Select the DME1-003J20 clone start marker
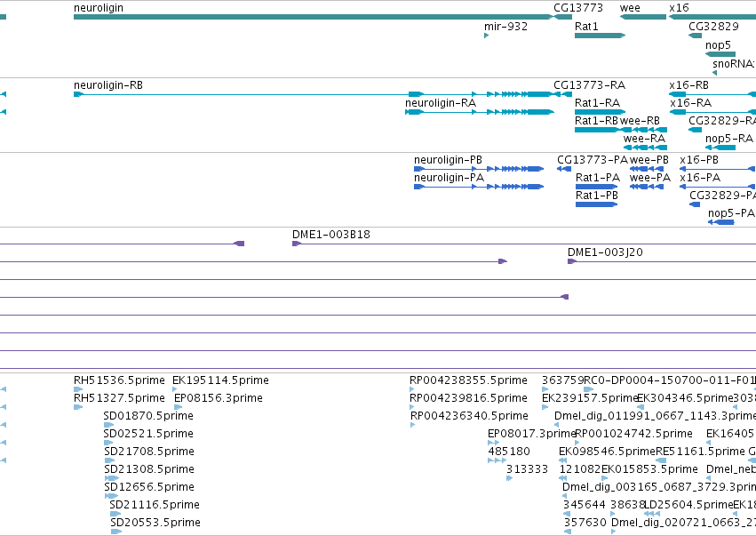756x536 pixels. click(x=572, y=261)
